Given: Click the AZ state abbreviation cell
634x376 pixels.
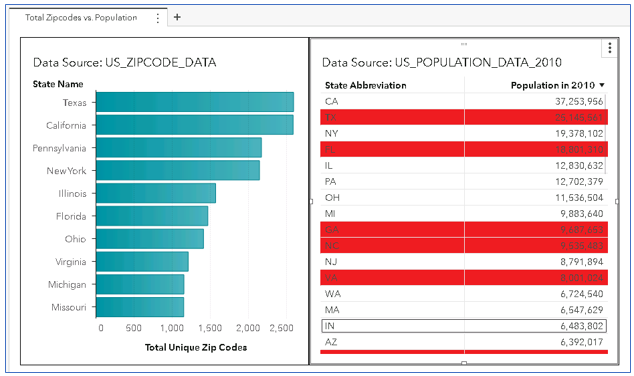Looking at the screenshot, I should 393,342.
